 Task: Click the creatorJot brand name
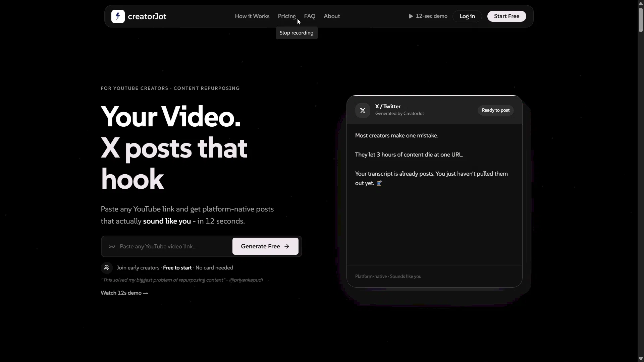[147, 16]
